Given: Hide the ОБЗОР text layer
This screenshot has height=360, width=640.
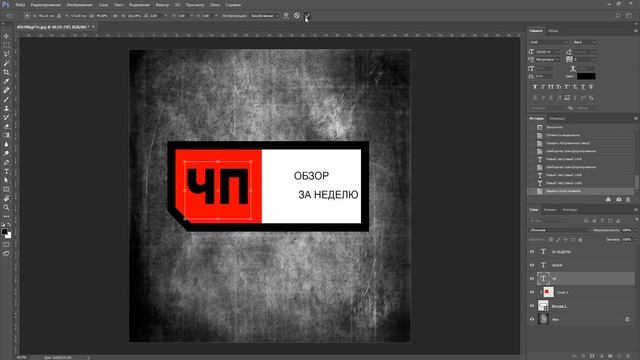Looking at the screenshot, I should [x=532, y=265].
